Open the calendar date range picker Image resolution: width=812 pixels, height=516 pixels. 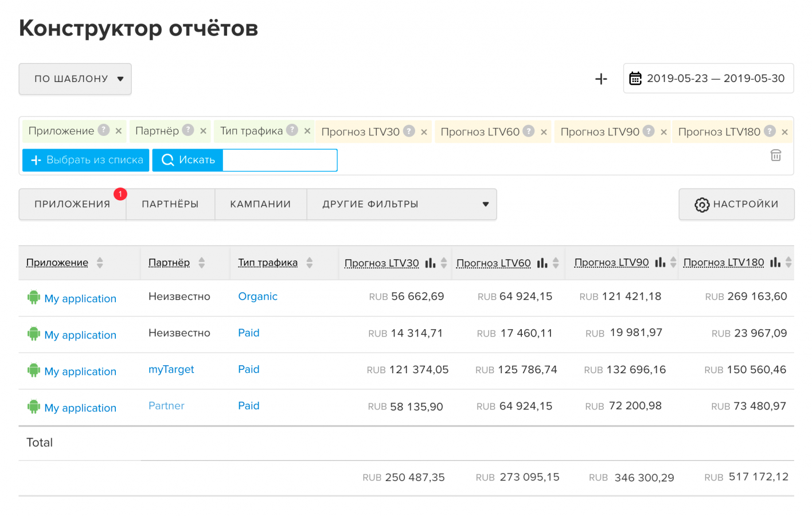708,79
